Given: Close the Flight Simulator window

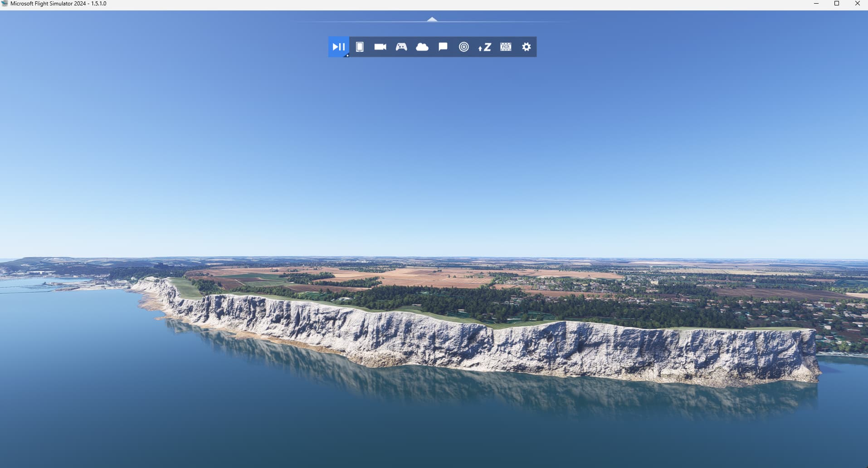Looking at the screenshot, I should pyautogui.click(x=858, y=4).
